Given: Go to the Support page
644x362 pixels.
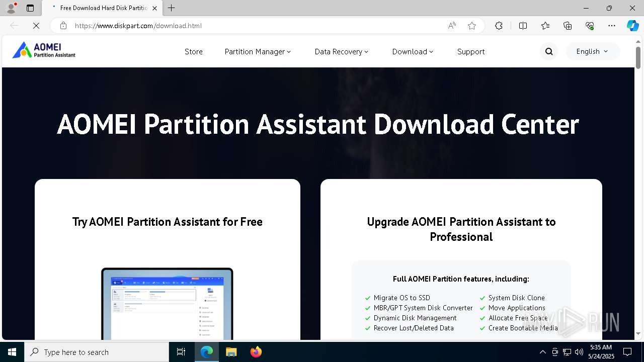Looking at the screenshot, I should (471, 51).
